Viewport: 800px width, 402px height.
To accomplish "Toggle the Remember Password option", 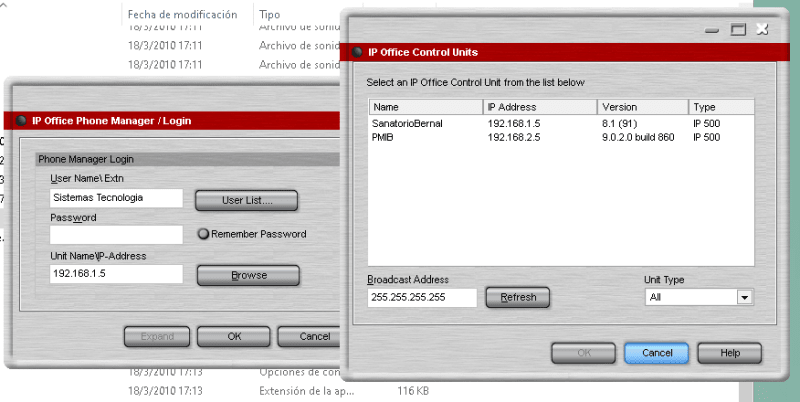I will 203,234.
